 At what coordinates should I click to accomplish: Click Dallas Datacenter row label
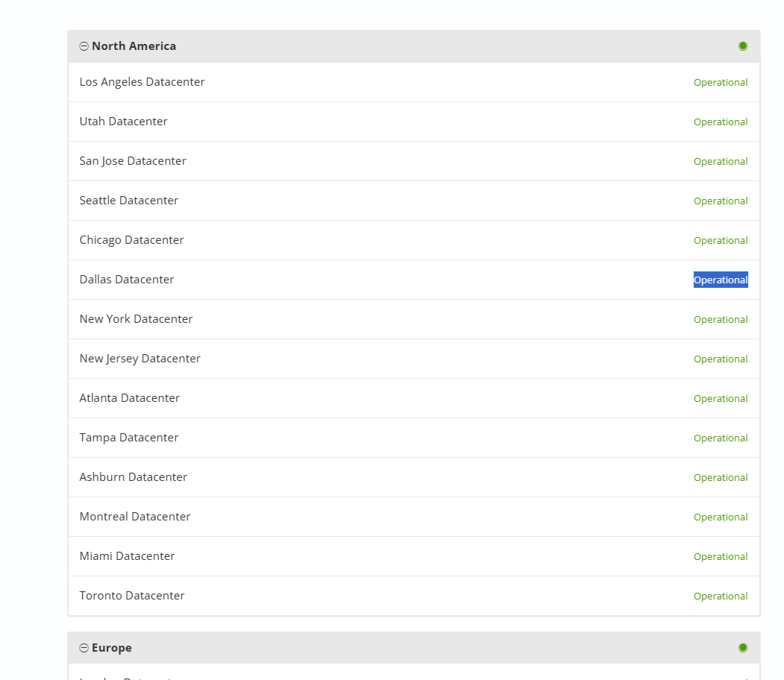point(127,280)
